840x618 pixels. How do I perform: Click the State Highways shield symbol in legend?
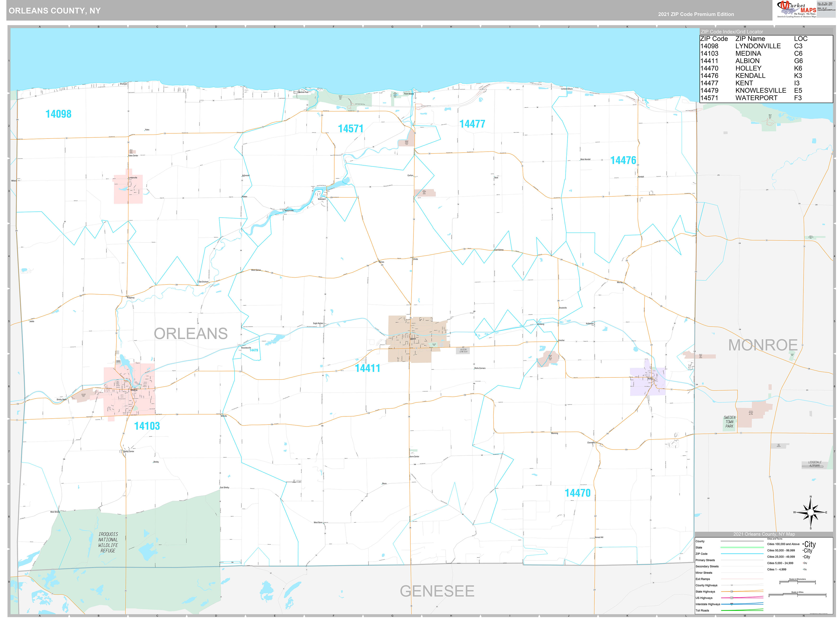pos(732,591)
